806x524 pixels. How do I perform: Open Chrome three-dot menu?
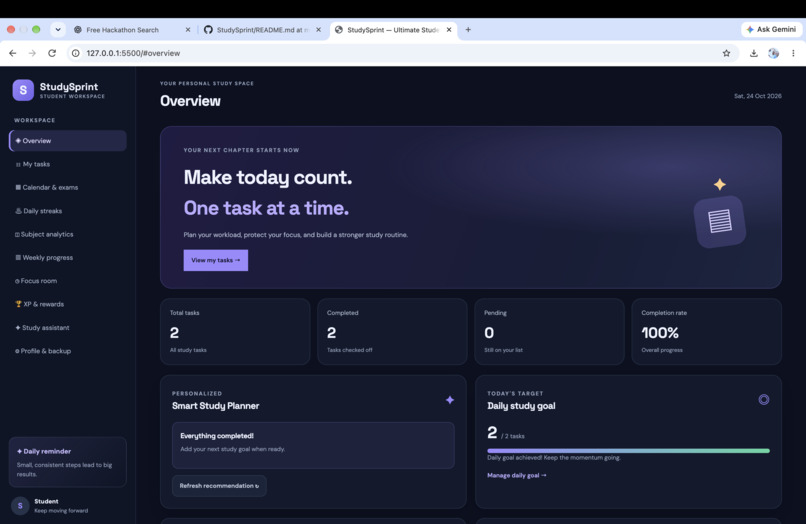point(793,53)
